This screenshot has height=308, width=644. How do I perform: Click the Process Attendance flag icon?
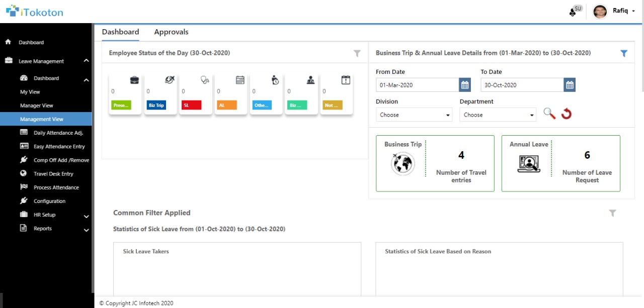point(24,187)
